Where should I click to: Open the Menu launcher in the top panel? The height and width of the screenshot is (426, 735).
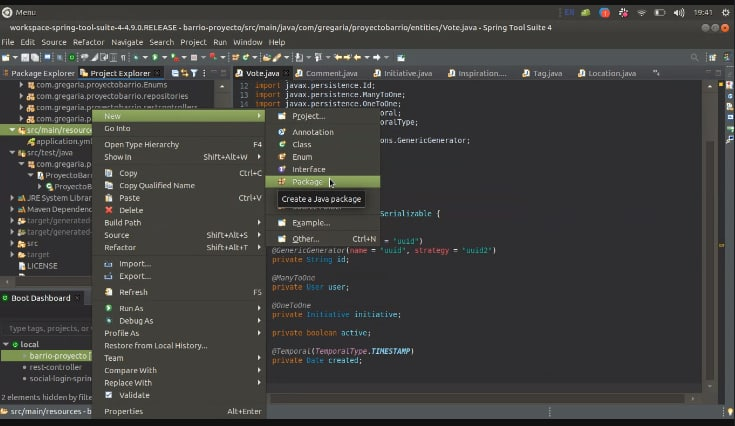[19, 13]
